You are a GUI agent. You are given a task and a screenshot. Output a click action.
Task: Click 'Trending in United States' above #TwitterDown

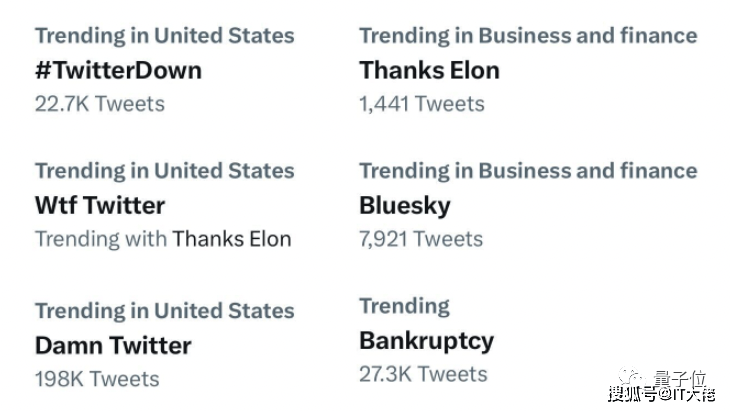(164, 36)
